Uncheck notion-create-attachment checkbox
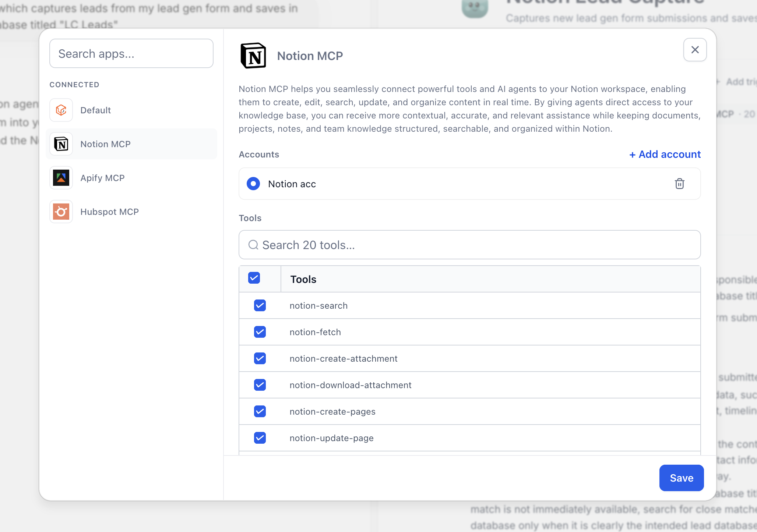757x532 pixels. coord(260,358)
